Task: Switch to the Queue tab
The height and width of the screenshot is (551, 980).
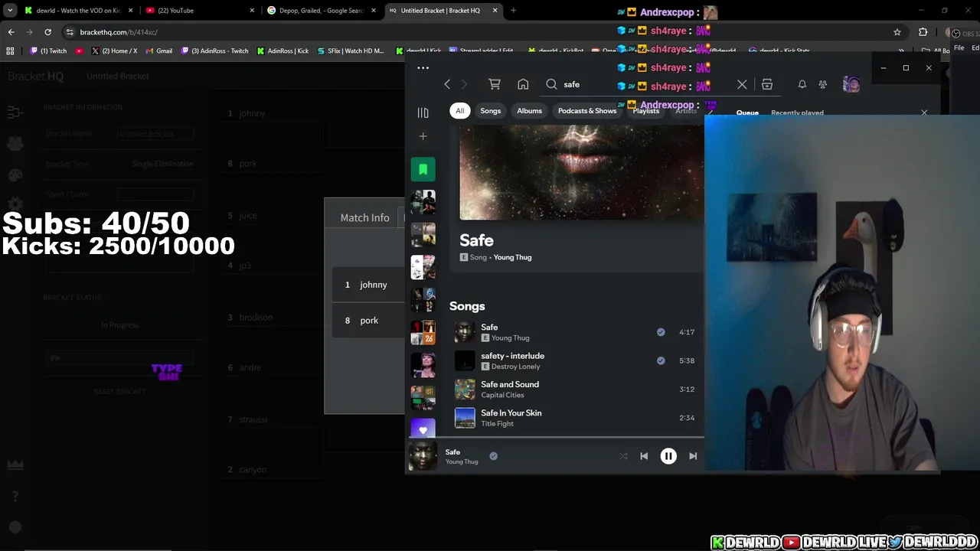Action: pos(747,113)
